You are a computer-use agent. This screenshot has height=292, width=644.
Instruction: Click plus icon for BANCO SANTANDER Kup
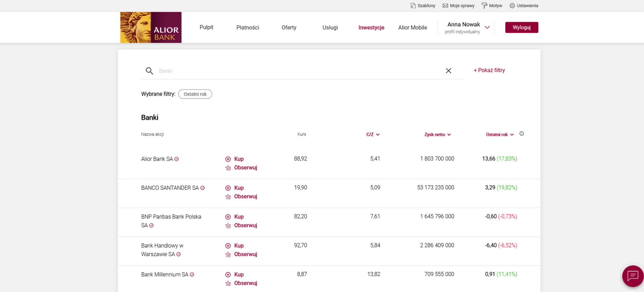pyautogui.click(x=228, y=188)
